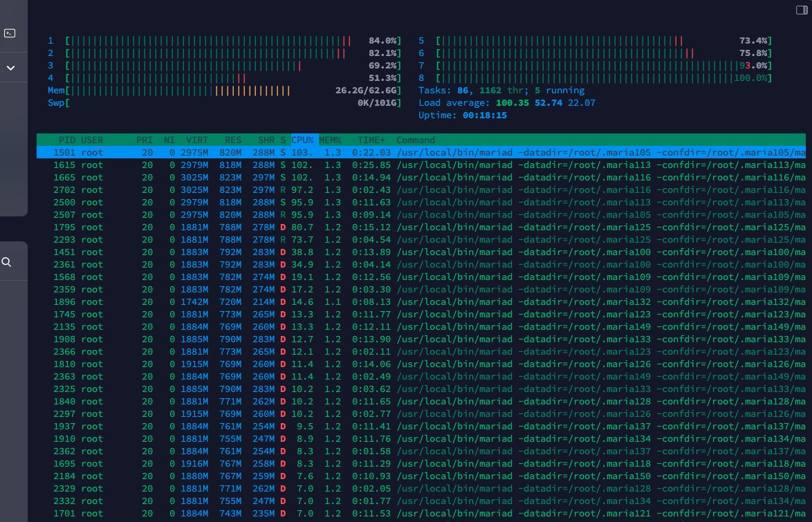Select process row with PID 2293
The image size is (812, 522).
coord(421,239)
